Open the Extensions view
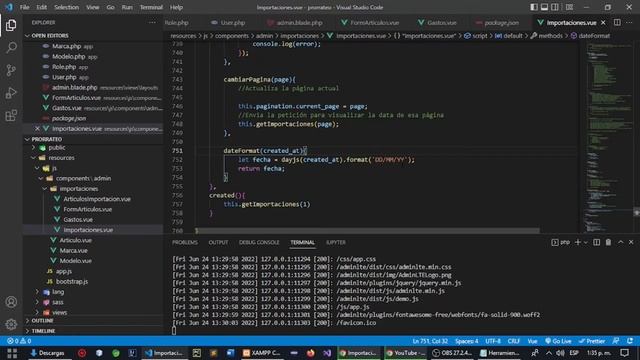Image resolution: width=640 pixels, height=360 pixels. tap(11, 116)
